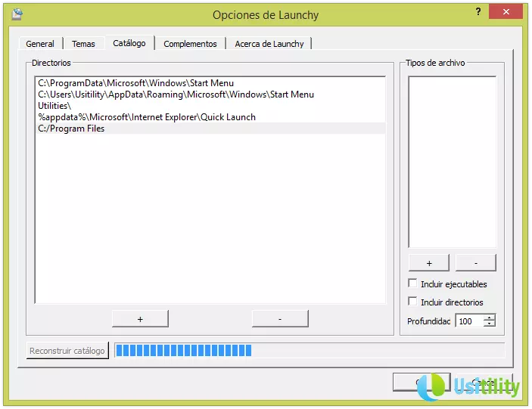Viewport: 532px width, 409px height.
Task: Click the Profundidad number field
Action: 468,321
